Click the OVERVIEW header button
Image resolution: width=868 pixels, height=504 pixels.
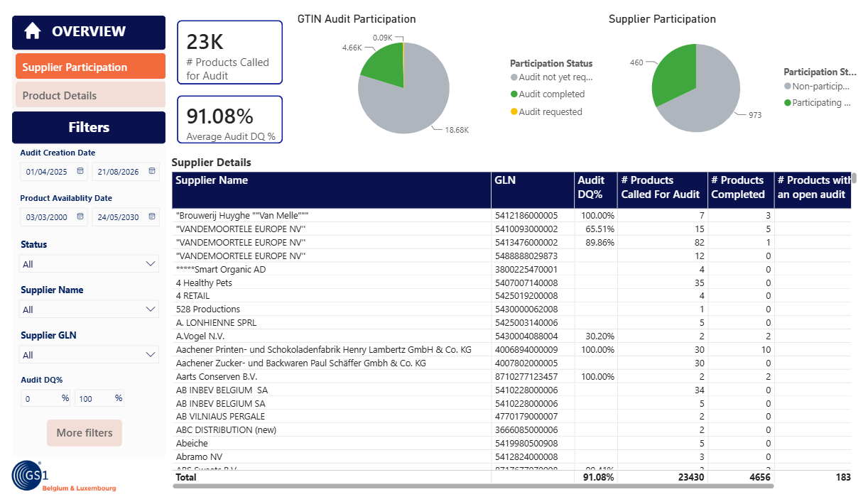89,32
